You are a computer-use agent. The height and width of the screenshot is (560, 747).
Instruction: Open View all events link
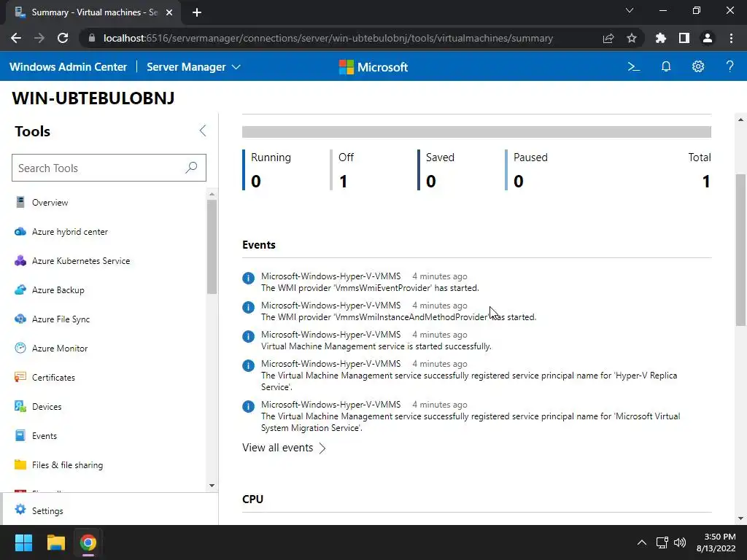pos(284,448)
